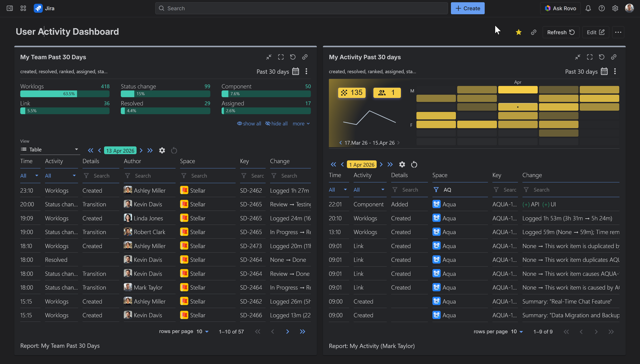Open the Table view selector
Image resolution: width=640 pixels, height=364 pixels.
pos(50,149)
